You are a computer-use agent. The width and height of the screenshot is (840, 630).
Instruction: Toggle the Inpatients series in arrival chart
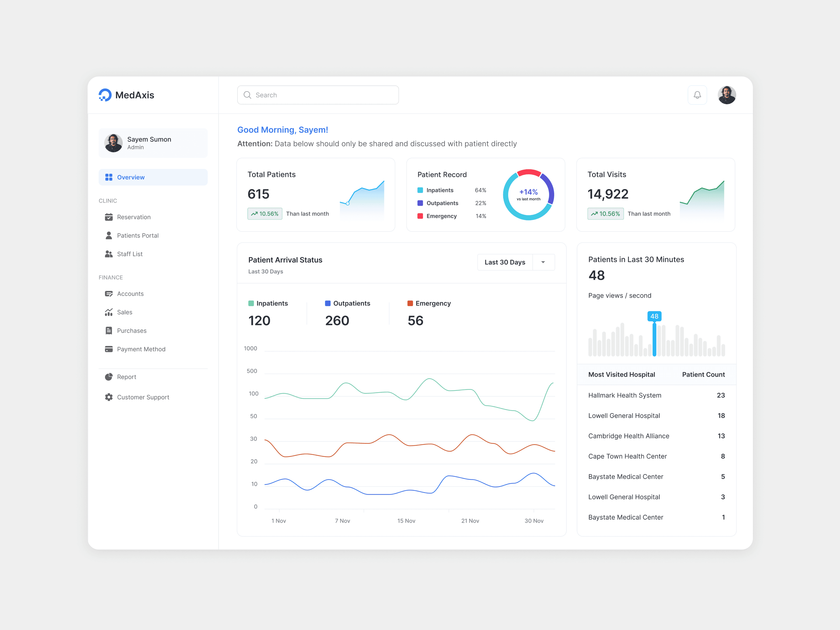click(x=268, y=303)
